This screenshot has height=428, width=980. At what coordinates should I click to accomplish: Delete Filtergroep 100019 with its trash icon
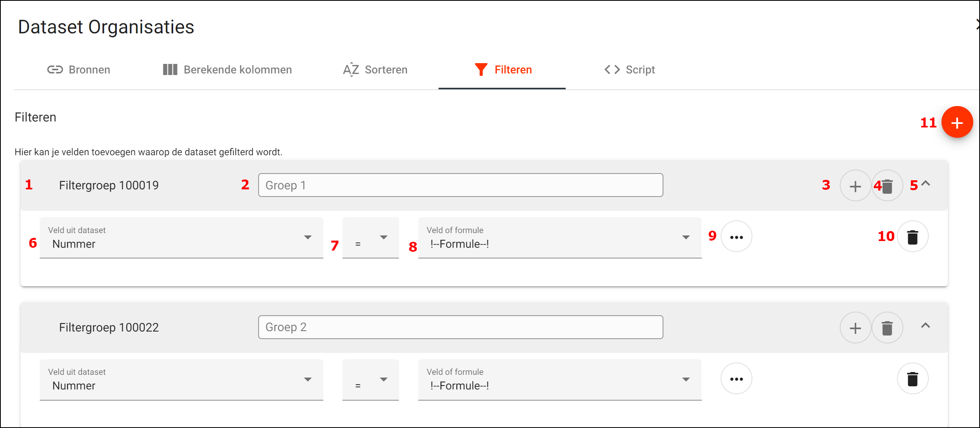click(x=887, y=186)
